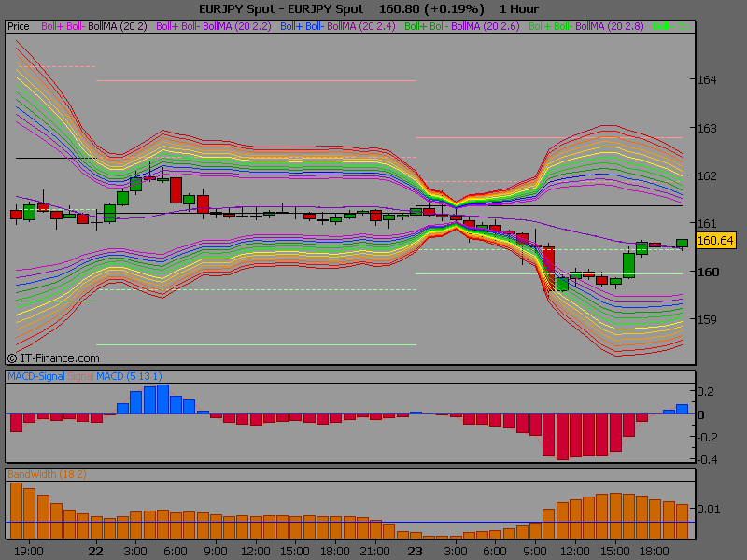Click the 159 price axis label
Image resolution: width=747 pixels, height=560 pixels.
707,319
